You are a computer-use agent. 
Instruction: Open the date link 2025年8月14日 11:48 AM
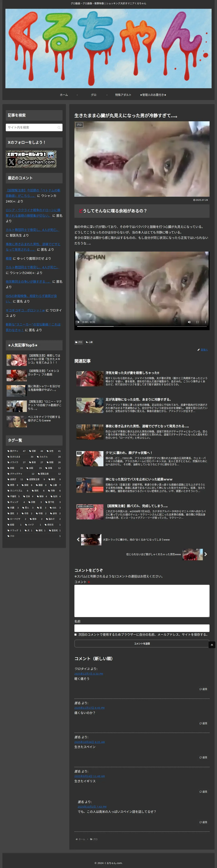(89, 776)
